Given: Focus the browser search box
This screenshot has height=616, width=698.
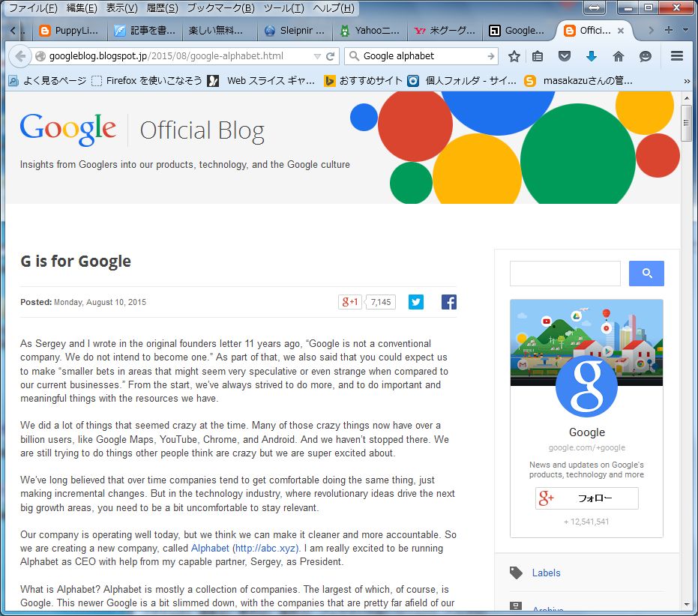Looking at the screenshot, I should click(x=423, y=56).
